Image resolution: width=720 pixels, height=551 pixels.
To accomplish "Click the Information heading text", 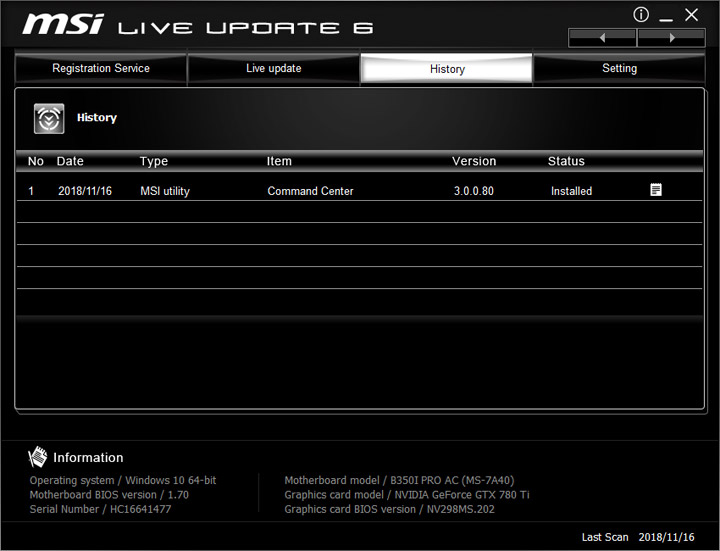I will (88, 457).
